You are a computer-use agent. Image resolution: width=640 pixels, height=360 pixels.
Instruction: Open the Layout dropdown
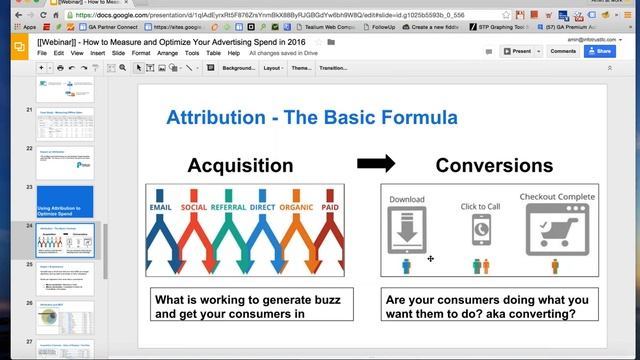[273, 68]
